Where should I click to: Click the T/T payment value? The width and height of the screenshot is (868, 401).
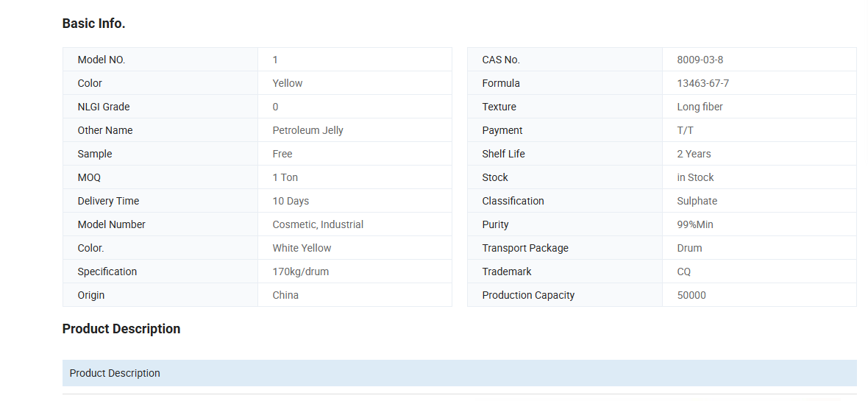point(685,130)
